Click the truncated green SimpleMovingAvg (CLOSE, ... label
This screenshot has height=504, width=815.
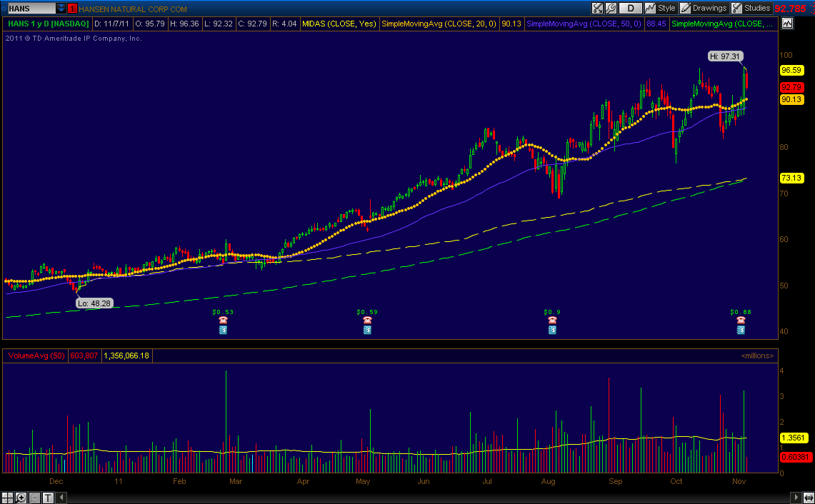[722, 24]
